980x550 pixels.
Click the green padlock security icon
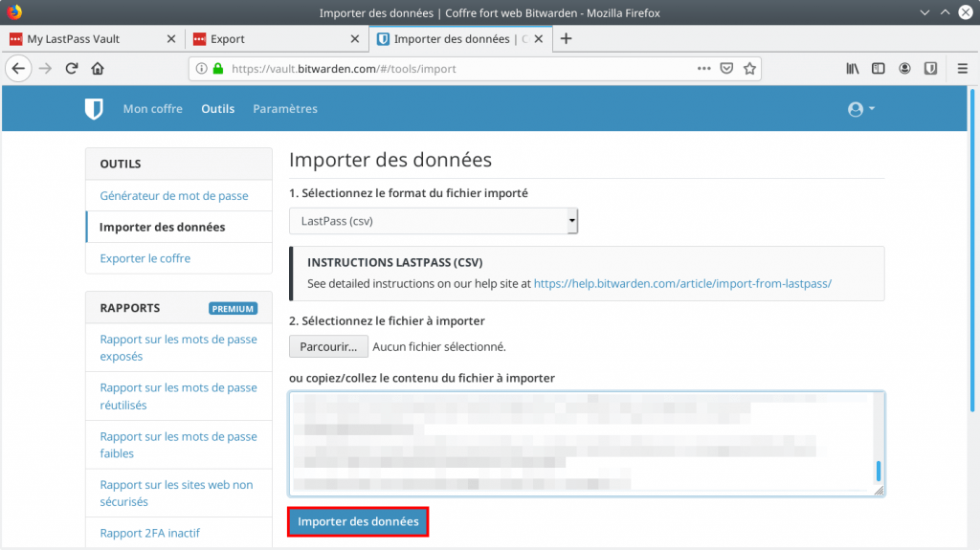coord(218,69)
